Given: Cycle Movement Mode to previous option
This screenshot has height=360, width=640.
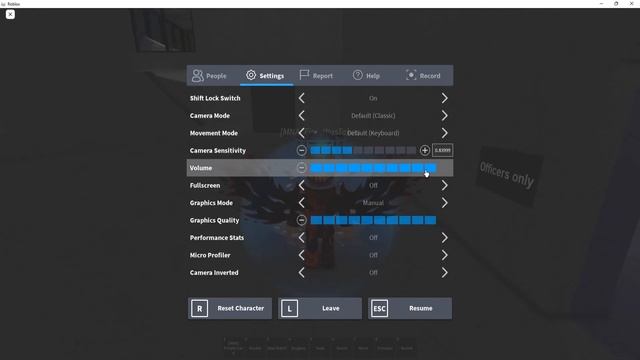Looking at the screenshot, I should [x=301, y=133].
